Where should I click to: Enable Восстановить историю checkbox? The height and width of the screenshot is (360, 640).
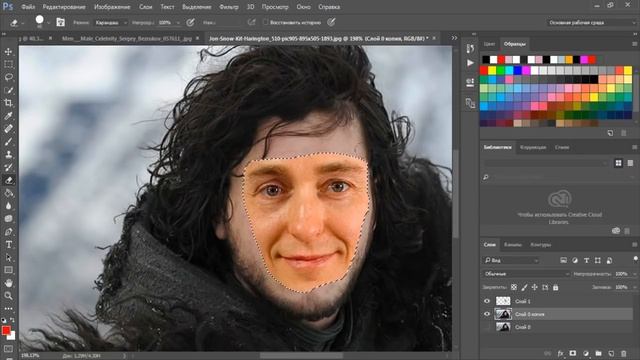tap(266, 22)
